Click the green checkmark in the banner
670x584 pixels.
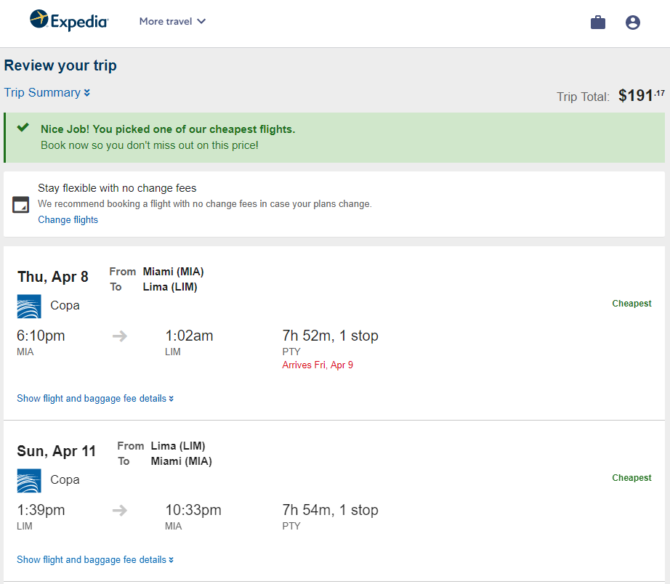pos(23,127)
